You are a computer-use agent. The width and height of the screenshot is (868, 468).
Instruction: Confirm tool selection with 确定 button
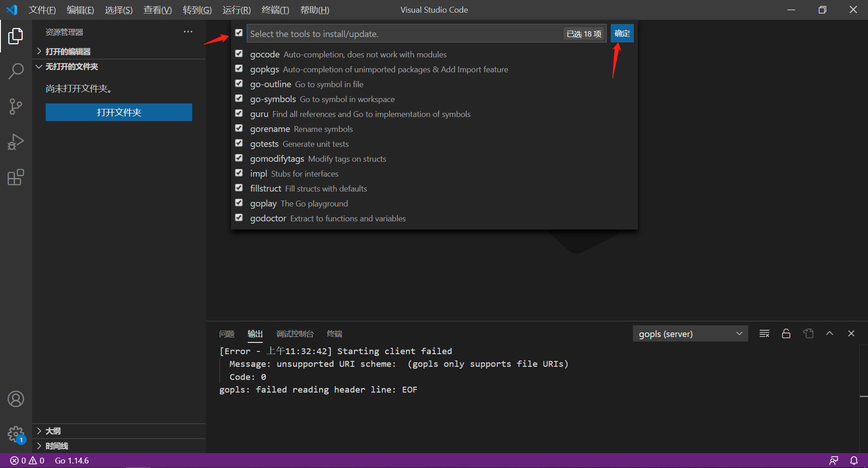(622, 33)
